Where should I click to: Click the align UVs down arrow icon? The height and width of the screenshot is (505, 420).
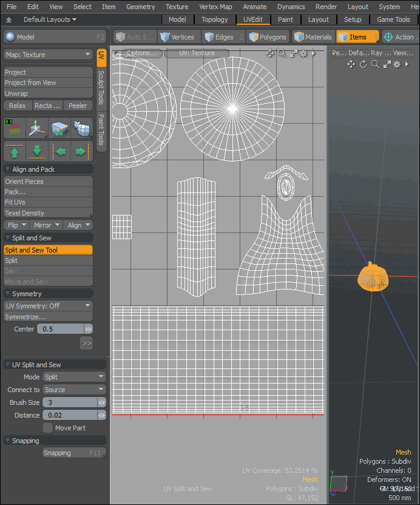click(x=38, y=152)
